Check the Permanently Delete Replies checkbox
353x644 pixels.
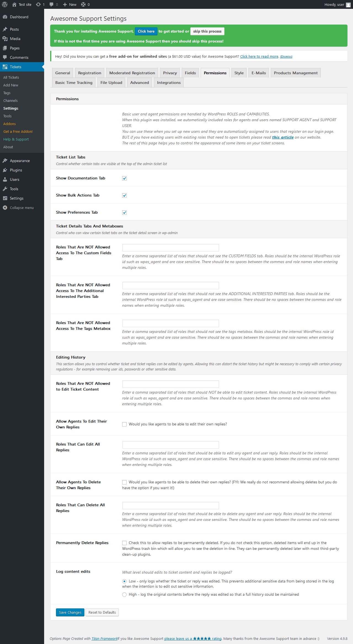click(x=124, y=543)
